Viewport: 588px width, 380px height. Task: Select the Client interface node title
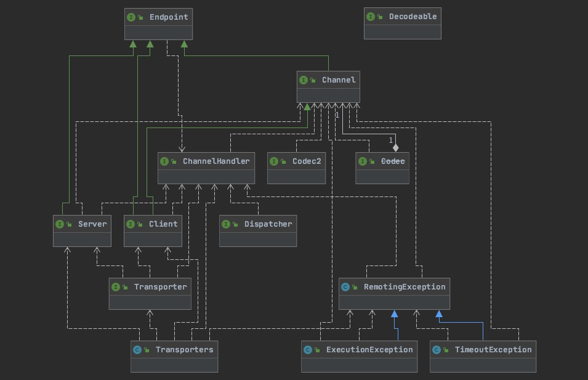pos(163,224)
